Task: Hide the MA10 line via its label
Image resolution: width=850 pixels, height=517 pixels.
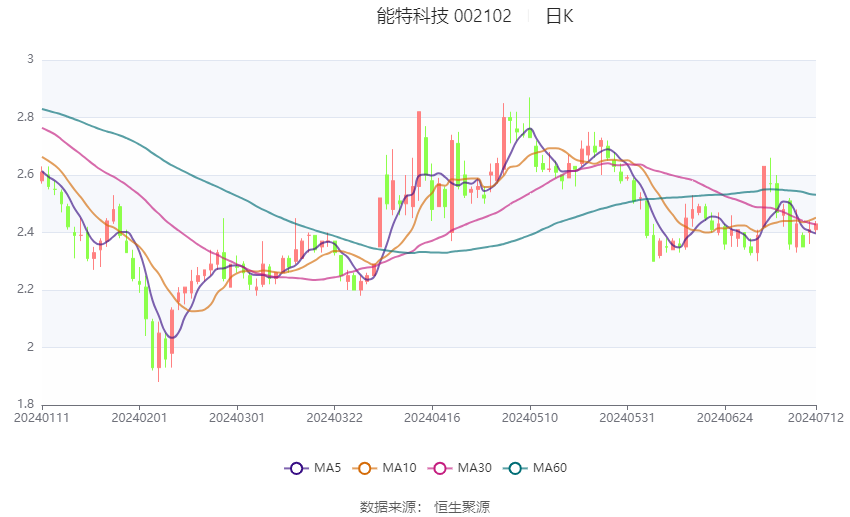Action: pyautogui.click(x=400, y=468)
